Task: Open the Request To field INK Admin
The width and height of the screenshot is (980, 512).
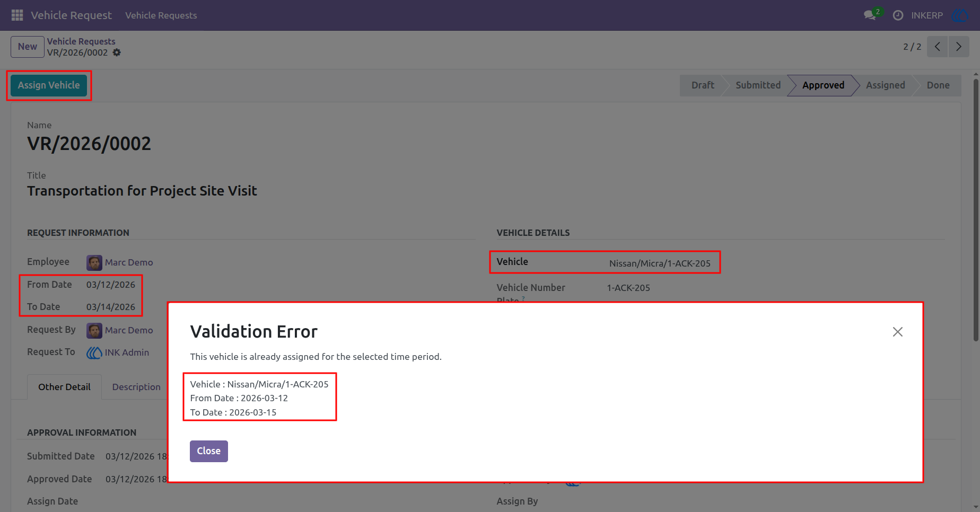Action: [127, 352]
